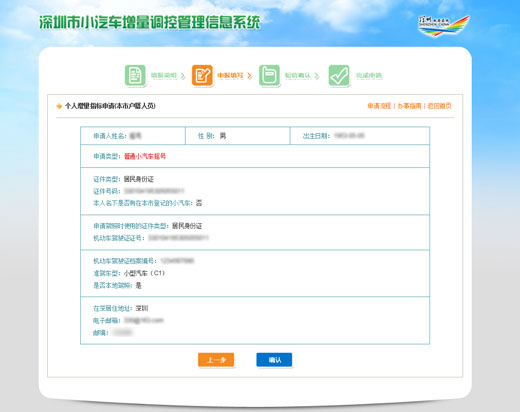Click the 申请人姓名 label

(110, 136)
